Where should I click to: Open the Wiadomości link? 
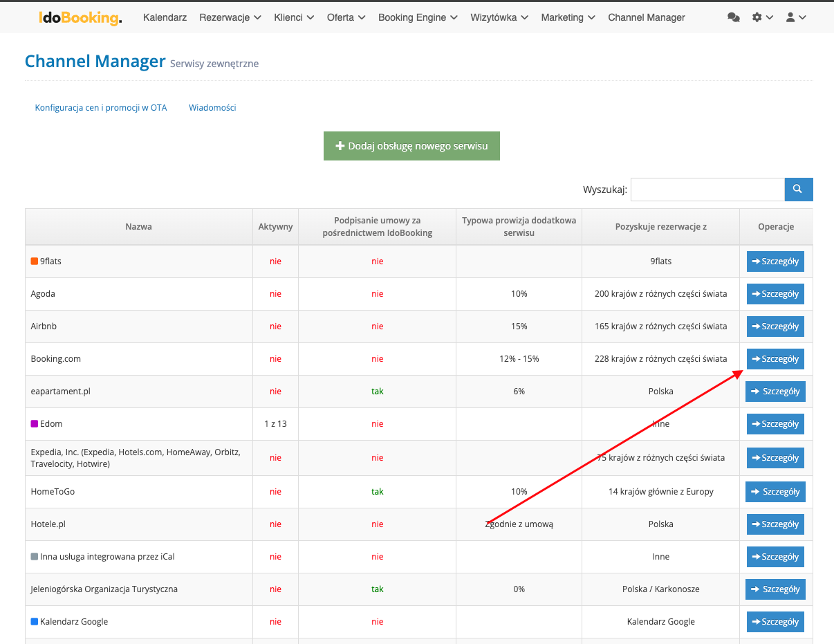212,108
